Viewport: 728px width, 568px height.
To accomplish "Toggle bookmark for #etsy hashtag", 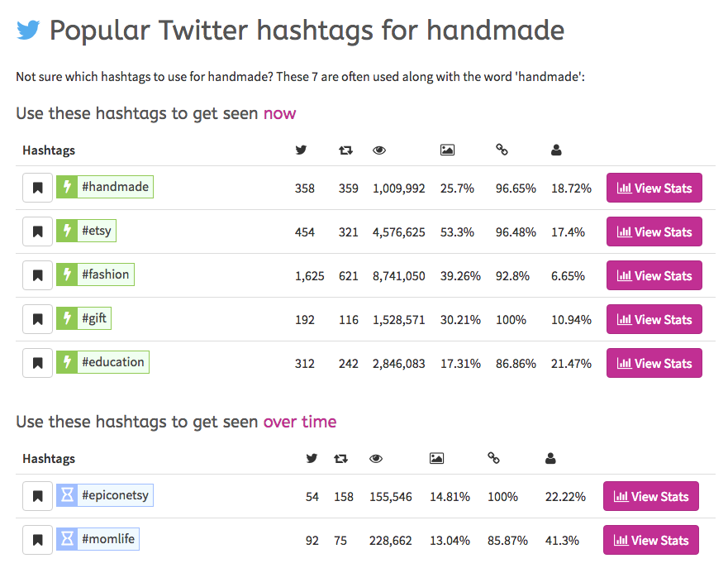I will pyautogui.click(x=37, y=231).
